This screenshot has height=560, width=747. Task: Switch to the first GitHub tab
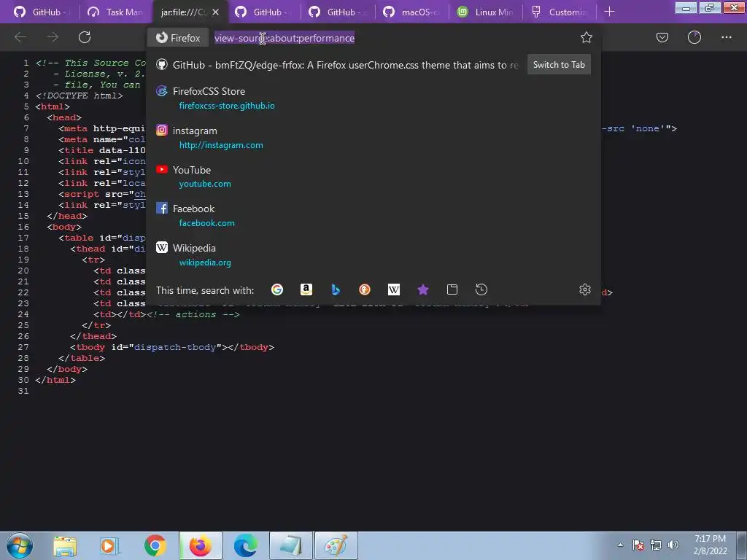tap(41, 12)
